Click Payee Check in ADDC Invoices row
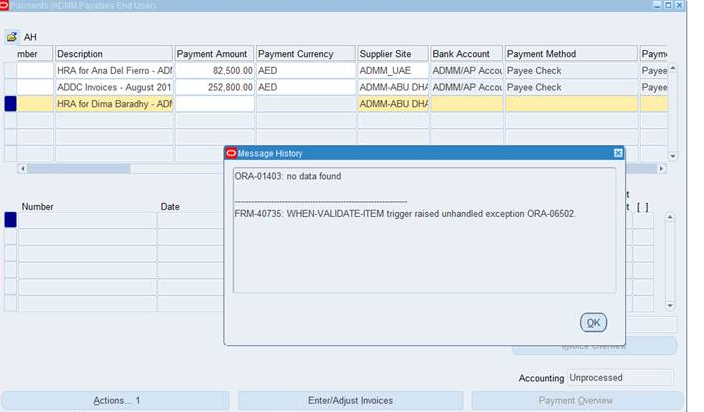This screenshot has height=412, width=704. 571,87
